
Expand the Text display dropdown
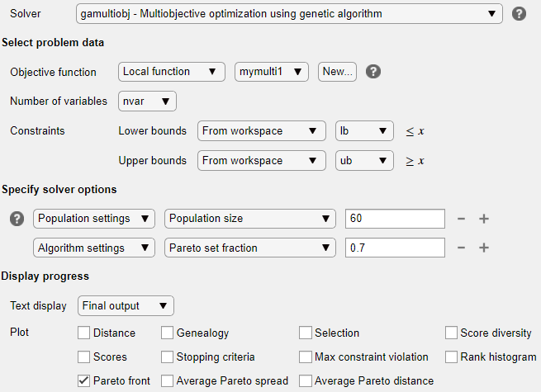126,306
